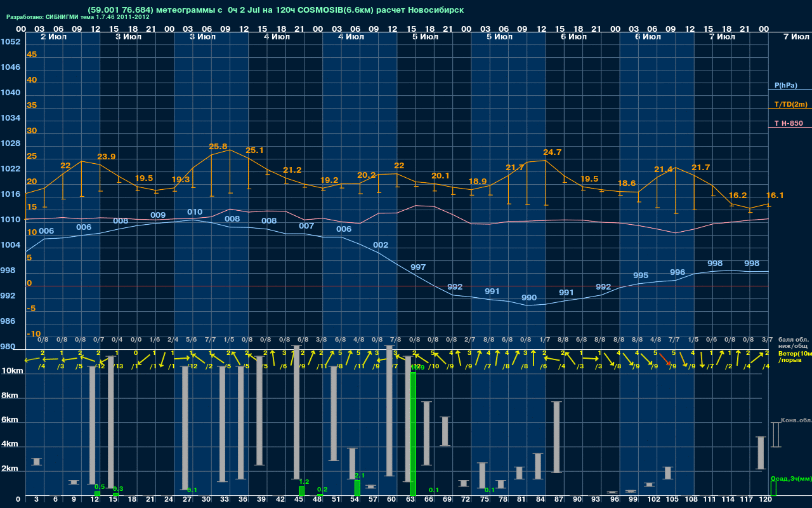This screenshot has height=508, width=812.
Task: Click the 'Ветер(10м)' wind legend label
Action: [795, 353]
